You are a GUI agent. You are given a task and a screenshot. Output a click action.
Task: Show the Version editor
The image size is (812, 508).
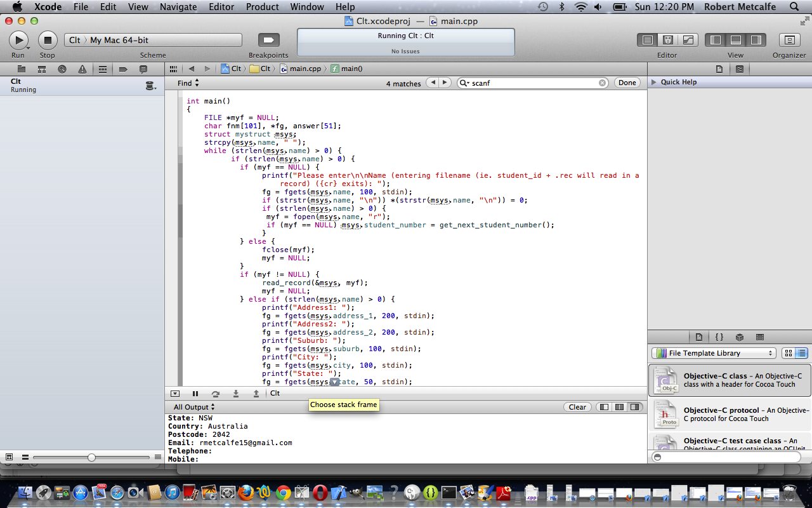pos(688,40)
